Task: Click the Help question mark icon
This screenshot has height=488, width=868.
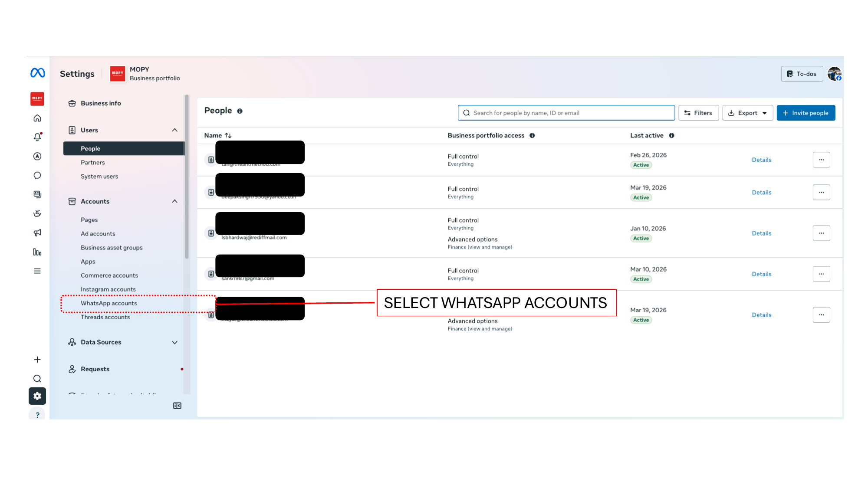Action: (37, 414)
